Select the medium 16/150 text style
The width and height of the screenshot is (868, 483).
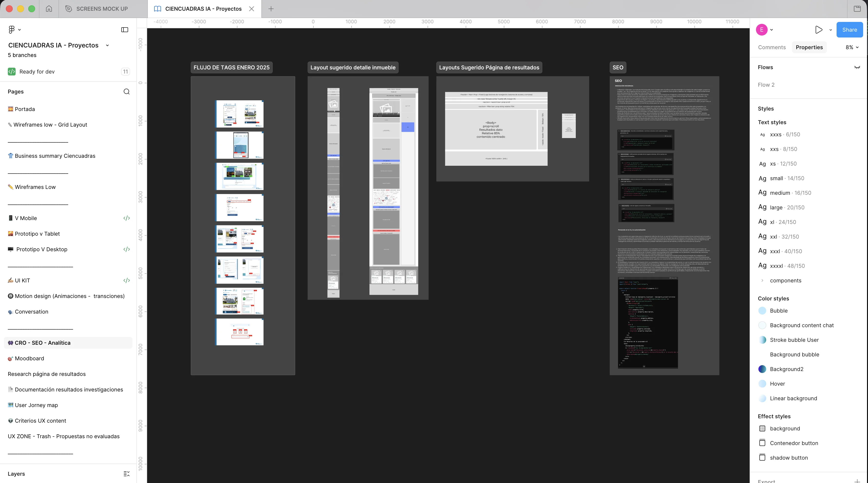(809, 193)
